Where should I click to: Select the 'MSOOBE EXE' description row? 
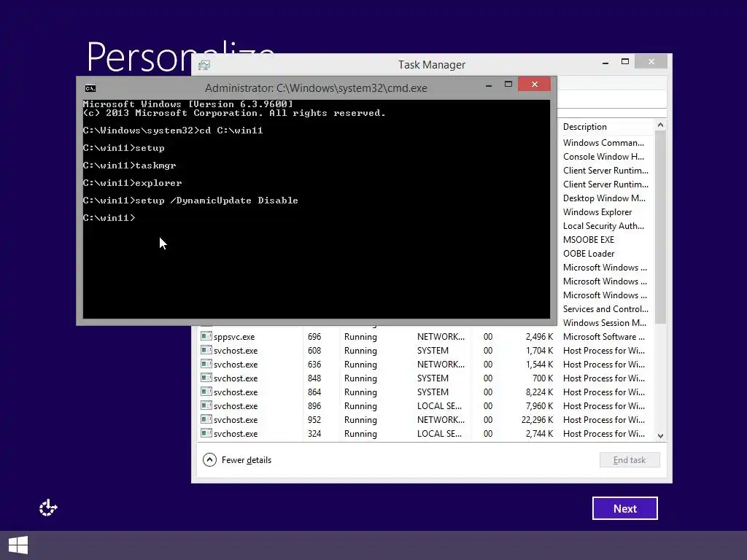pos(589,239)
